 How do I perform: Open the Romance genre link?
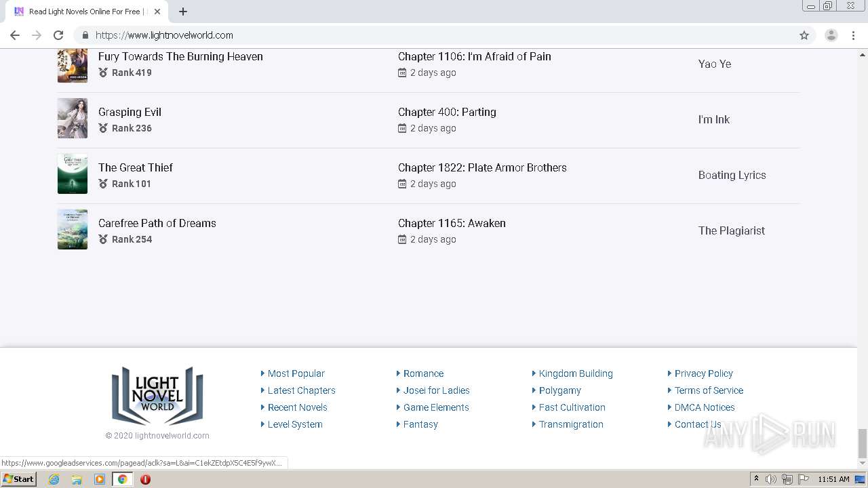point(423,373)
